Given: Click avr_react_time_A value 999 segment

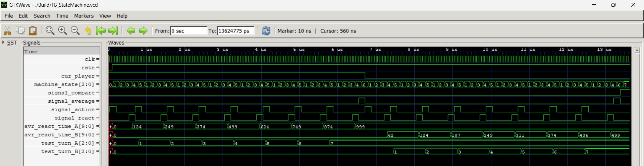Looking at the screenshot, I should pos(492,126).
